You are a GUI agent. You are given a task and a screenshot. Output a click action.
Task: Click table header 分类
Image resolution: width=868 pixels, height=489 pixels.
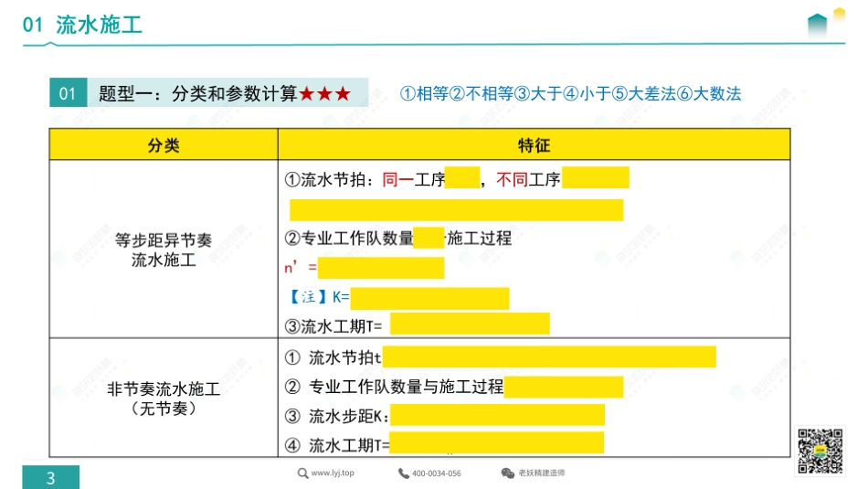click(x=164, y=145)
